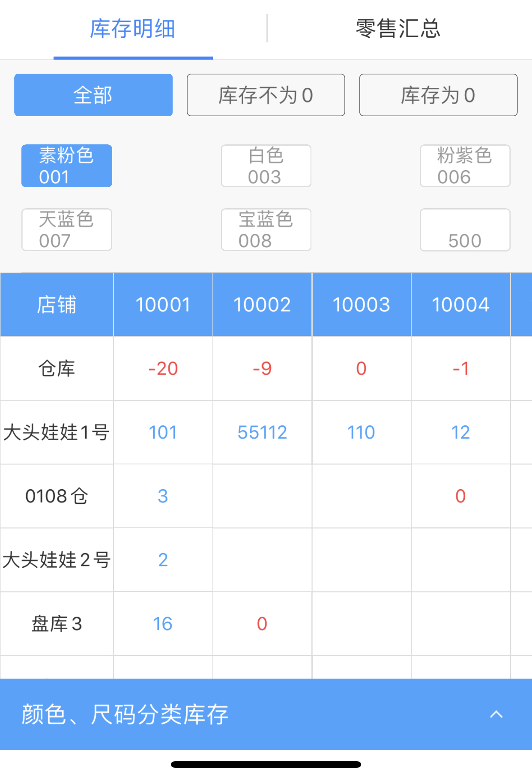Image resolution: width=532 pixels, height=778 pixels.
Task: Select color 素粉色 001
Action: pyautogui.click(x=67, y=166)
